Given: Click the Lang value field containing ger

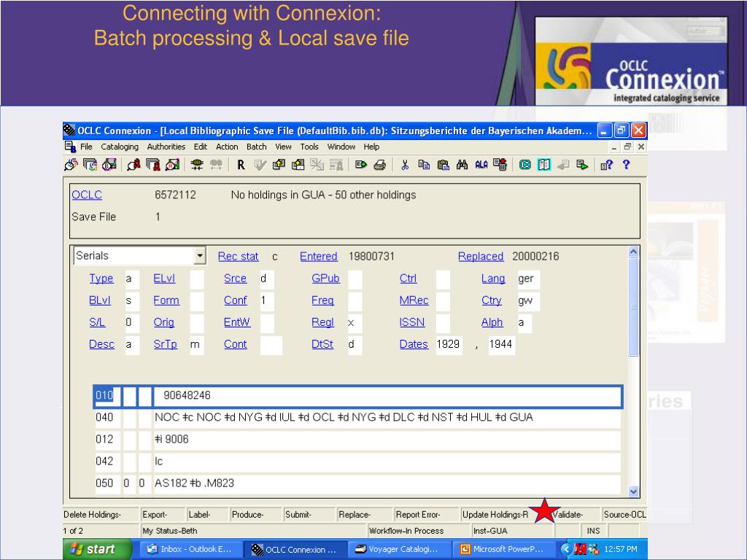Looking at the screenshot, I should [528, 279].
